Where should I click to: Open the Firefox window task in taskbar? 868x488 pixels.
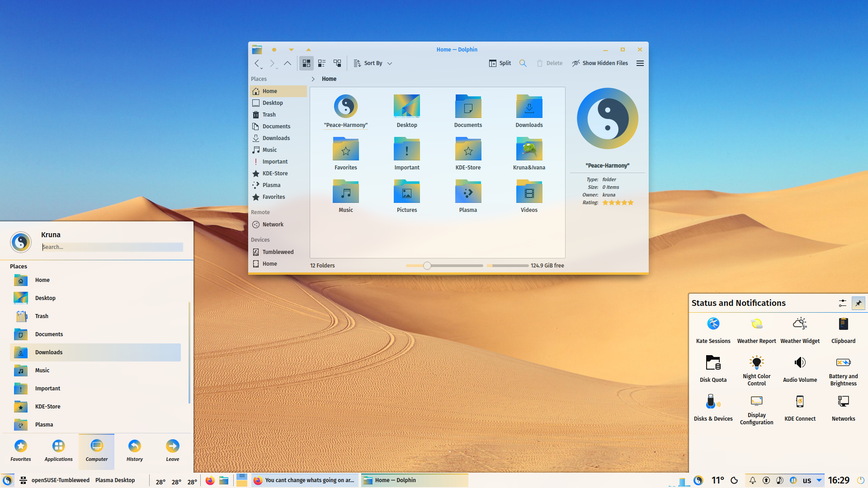[x=305, y=480]
